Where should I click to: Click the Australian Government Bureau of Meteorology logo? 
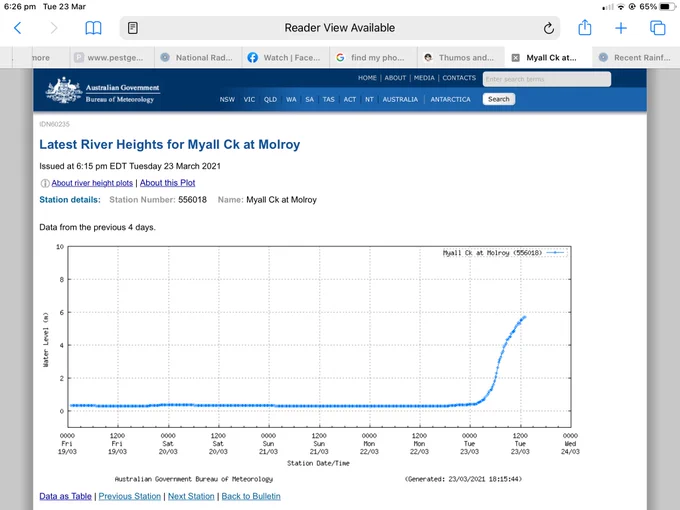click(x=103, y=90)
